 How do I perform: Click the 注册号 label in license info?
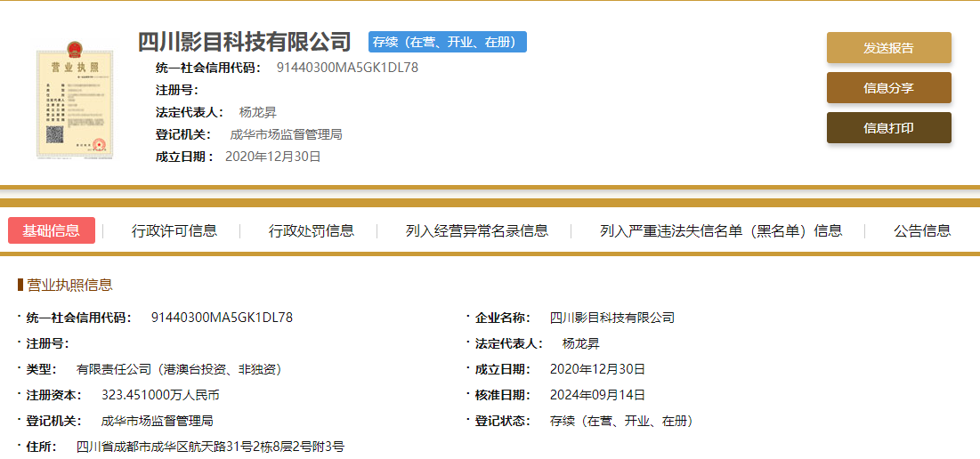[47, 343]
